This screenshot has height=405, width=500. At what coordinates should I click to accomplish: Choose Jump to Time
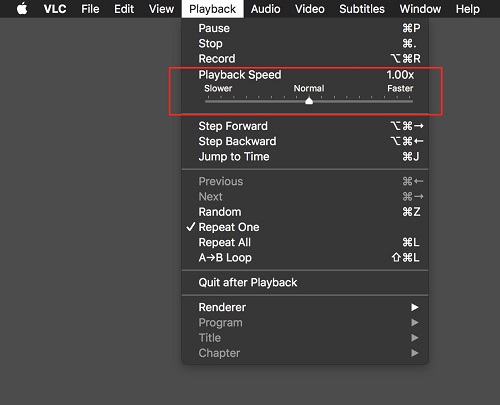[305, 157]
